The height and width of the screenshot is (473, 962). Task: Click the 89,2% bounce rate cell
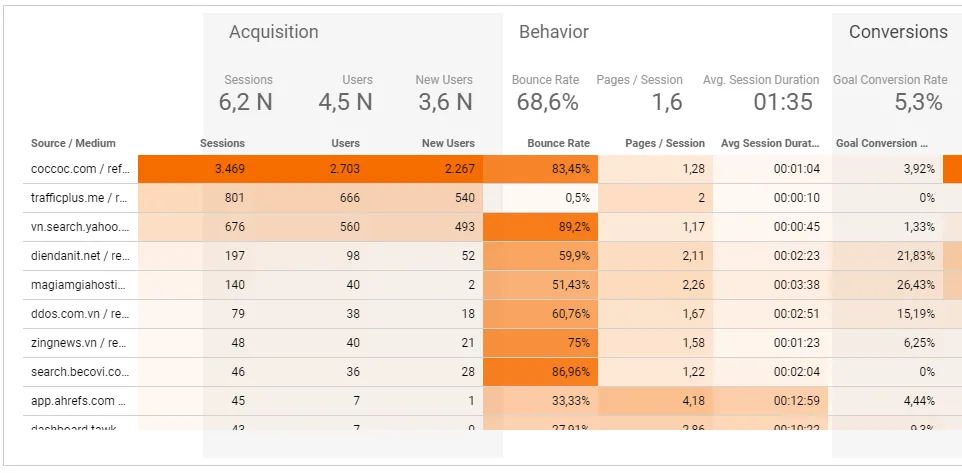click(x=541, y=227)
